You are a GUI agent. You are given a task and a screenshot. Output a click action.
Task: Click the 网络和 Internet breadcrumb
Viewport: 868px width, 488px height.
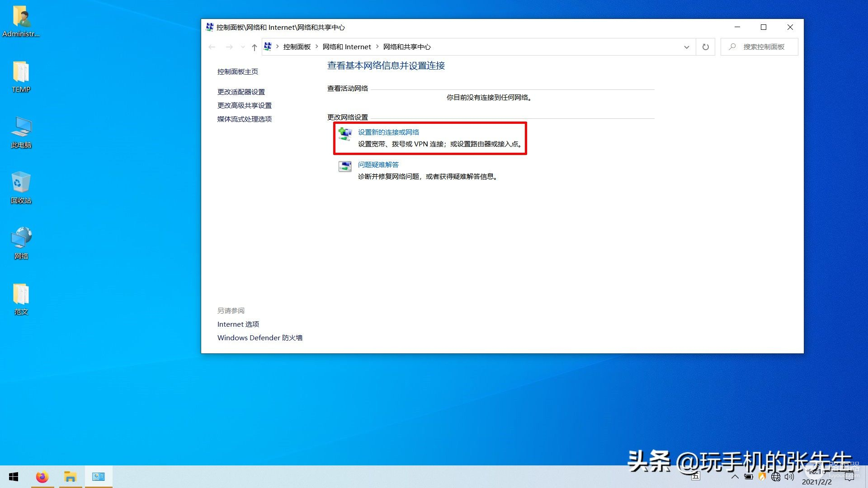coord(346,47)
